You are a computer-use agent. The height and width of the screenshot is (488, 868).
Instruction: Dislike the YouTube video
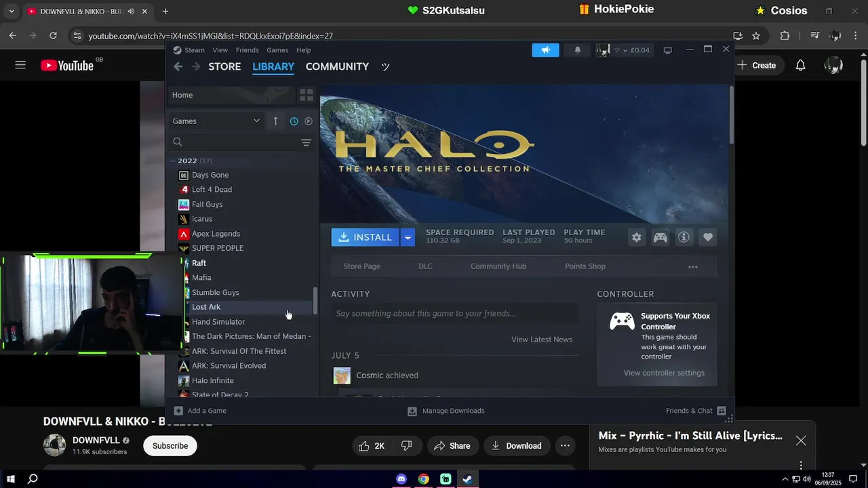click(406, 446)
